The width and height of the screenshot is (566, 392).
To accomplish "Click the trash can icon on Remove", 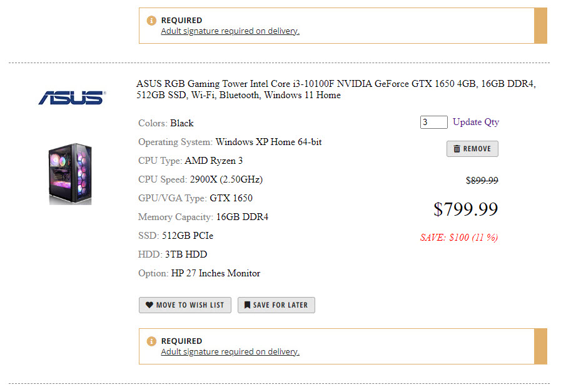I will point(457,149).
